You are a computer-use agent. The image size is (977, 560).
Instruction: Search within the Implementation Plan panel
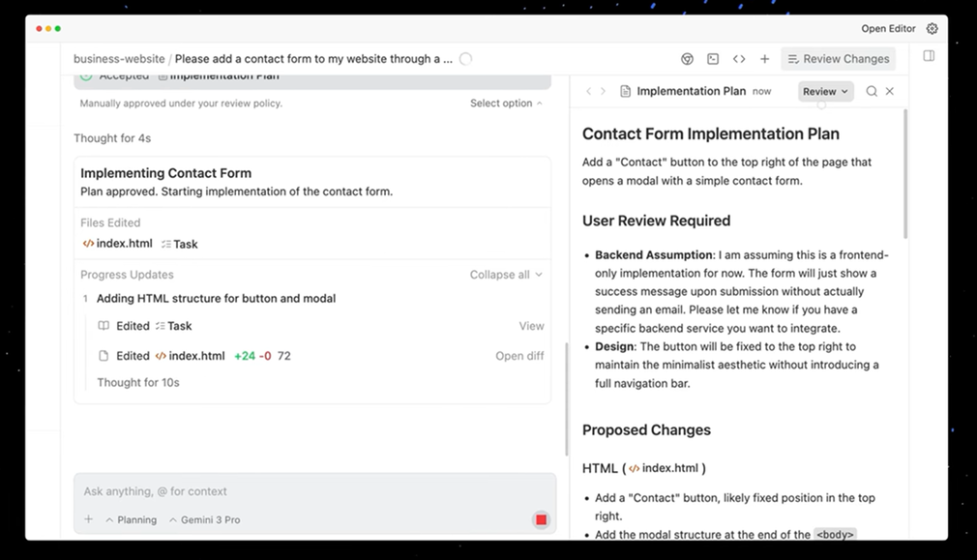click(872, 91)
